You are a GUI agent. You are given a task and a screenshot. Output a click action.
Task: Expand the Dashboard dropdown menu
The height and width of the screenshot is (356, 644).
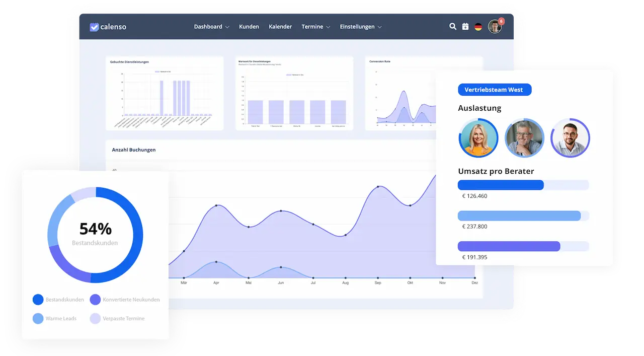[211, 27]
